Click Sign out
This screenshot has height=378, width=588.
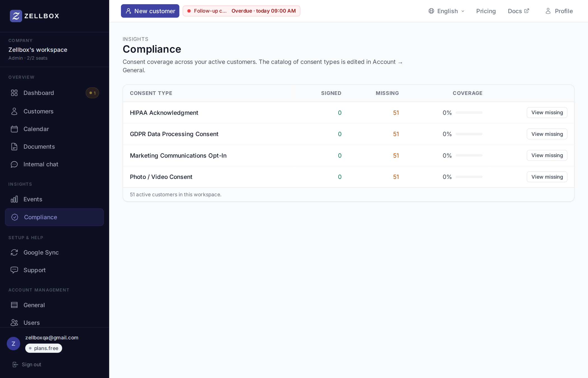[27, 365]
